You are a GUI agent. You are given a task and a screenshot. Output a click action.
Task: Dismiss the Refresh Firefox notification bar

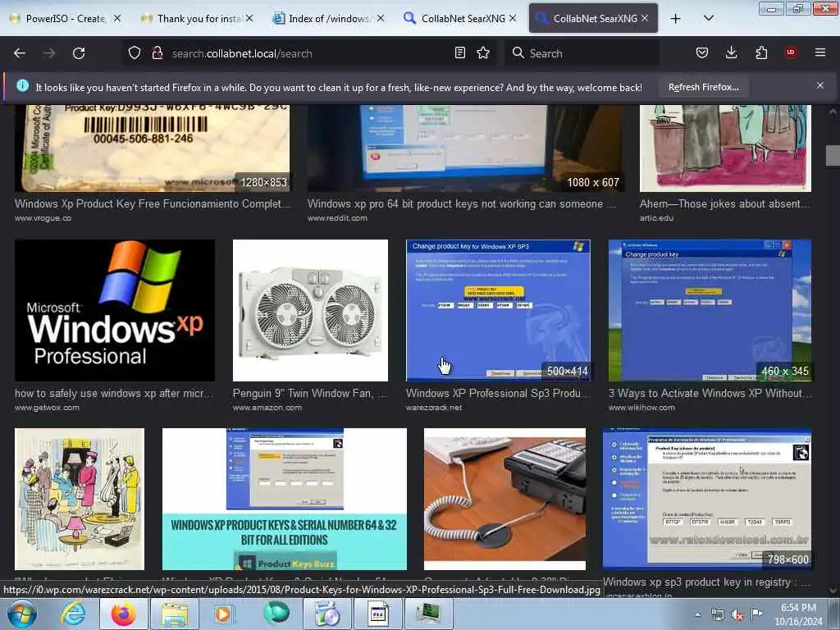820,85
